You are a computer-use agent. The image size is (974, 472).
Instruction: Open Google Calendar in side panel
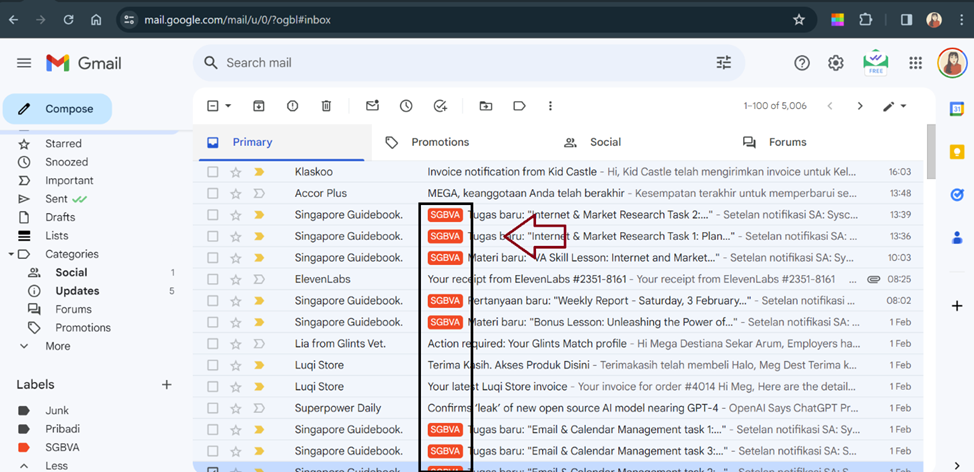[956, 110]
